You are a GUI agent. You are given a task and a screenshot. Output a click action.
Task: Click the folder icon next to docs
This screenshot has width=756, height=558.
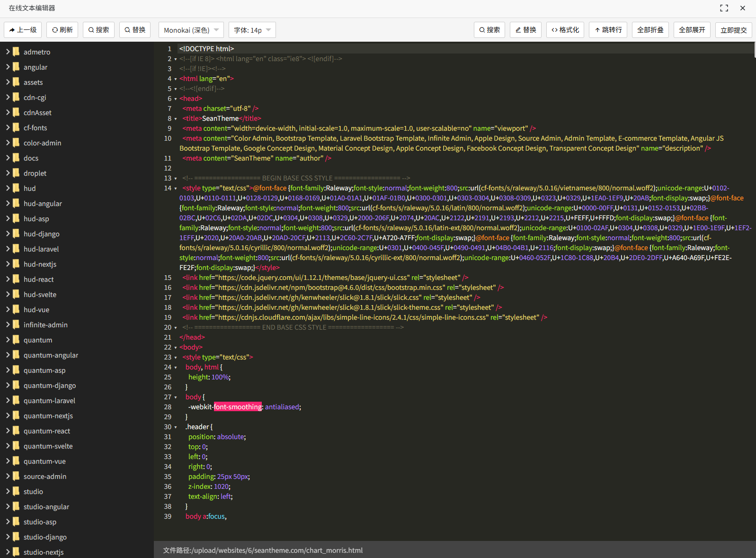[16, 158]
